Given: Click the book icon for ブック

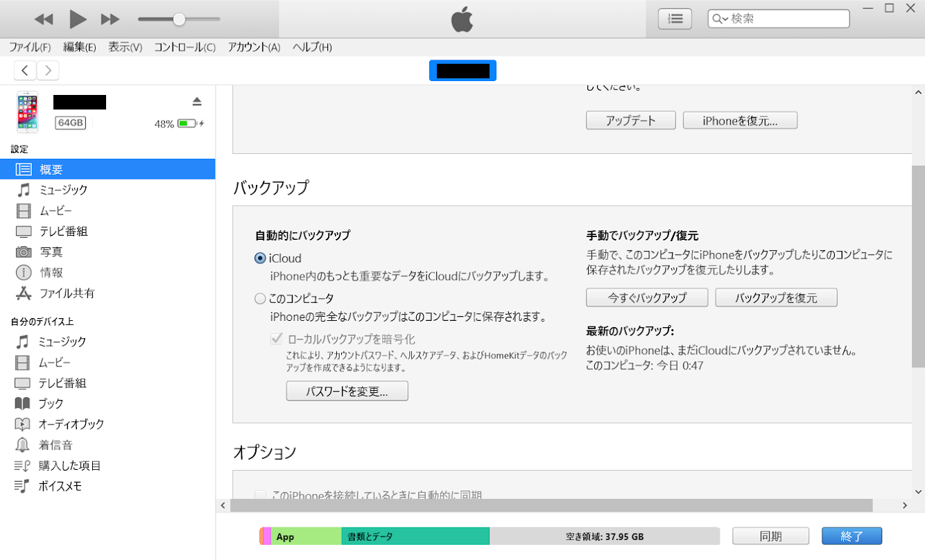Looking at the screenshot, I should tap(23, 403).
